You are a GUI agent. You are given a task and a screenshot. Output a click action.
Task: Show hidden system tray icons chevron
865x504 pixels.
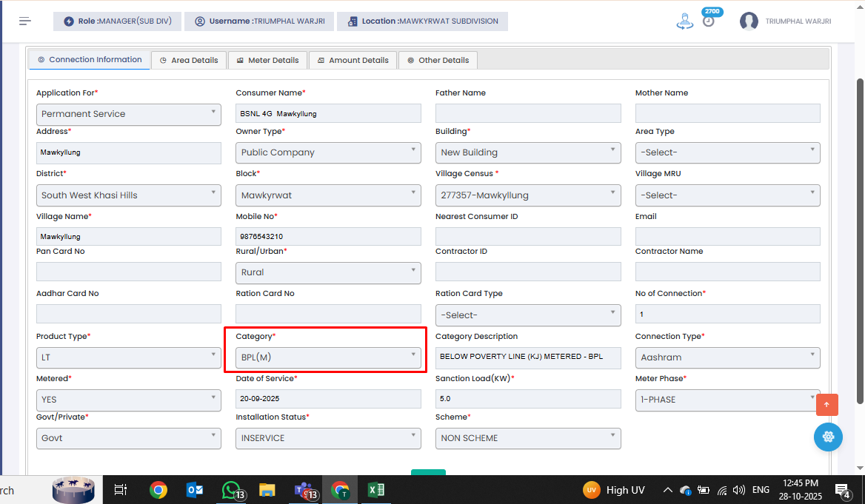(667, 490)
